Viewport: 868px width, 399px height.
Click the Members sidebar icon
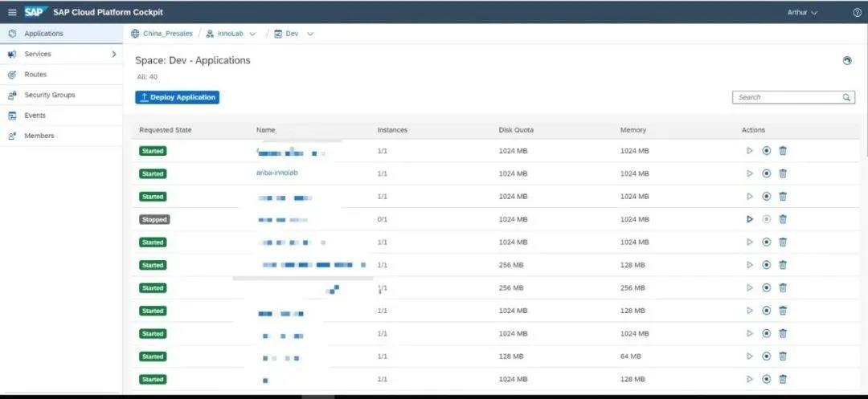pos(12,136)
